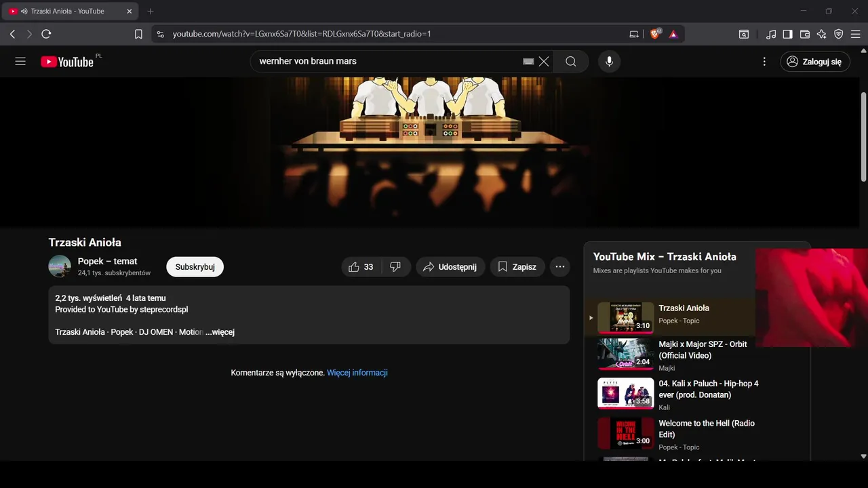Click the red mini video overlay

tap(812, 298)
